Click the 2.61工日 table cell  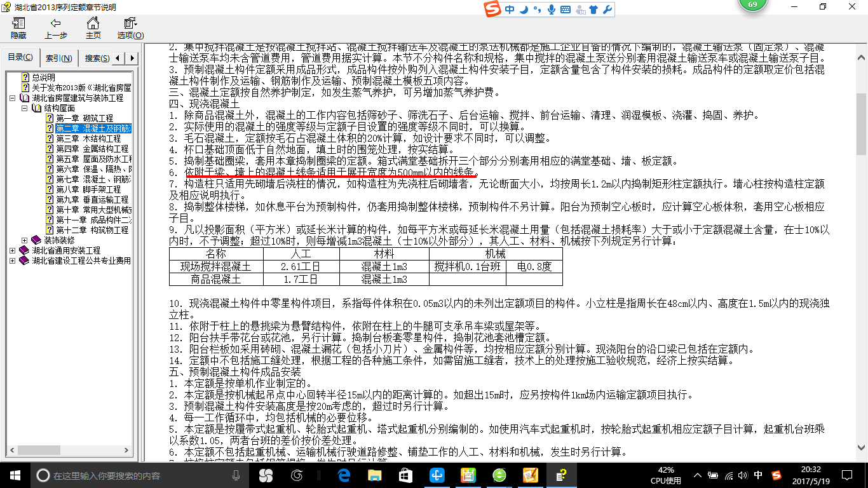301,267
